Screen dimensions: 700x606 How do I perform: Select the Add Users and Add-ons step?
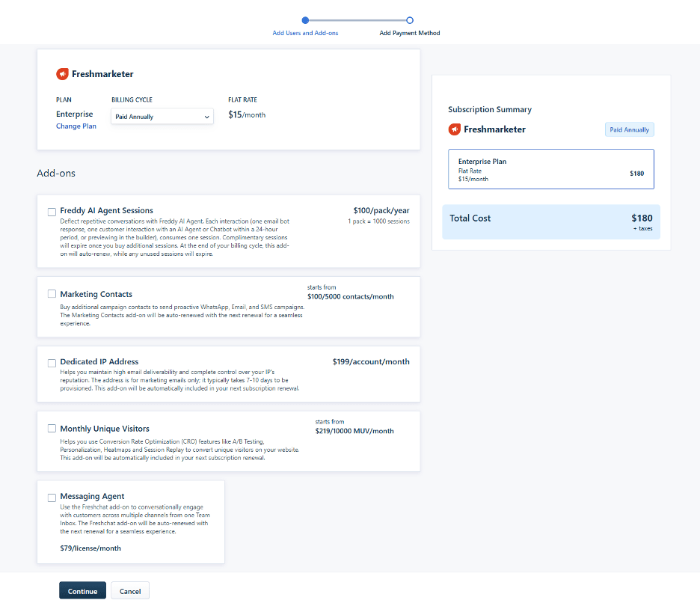pos(305,33)
